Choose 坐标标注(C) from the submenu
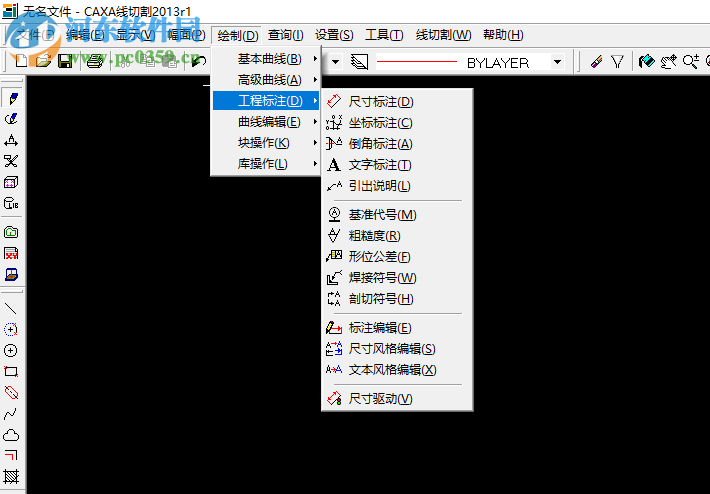710x494 pixels. click(397, 123)
